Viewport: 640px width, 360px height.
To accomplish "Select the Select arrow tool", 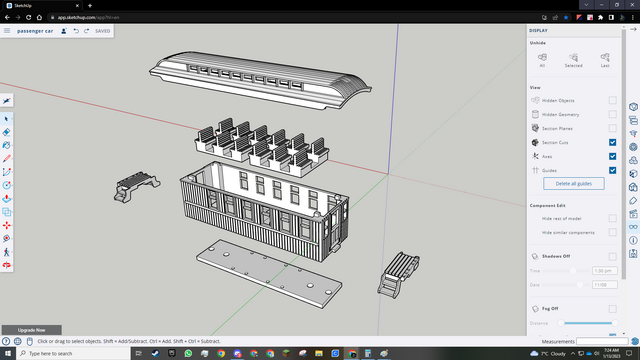I will click(7, 119).
